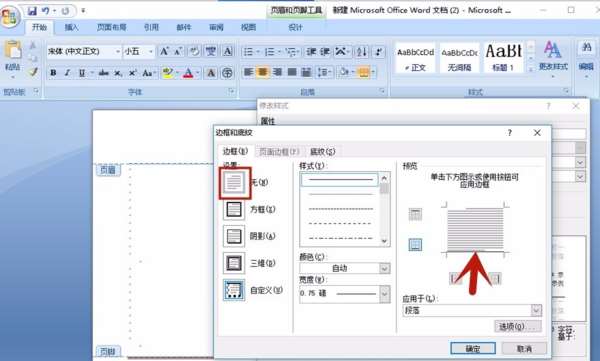
Task: Click the 确定 OK button
Action: click(473, 348)
